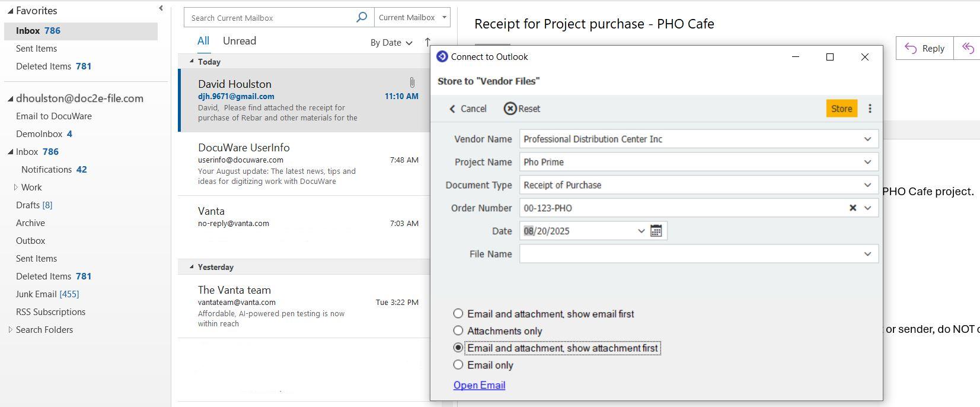The image size is (980, 407).
Task: Expand Search Folders
Action: tap(10, 330)
